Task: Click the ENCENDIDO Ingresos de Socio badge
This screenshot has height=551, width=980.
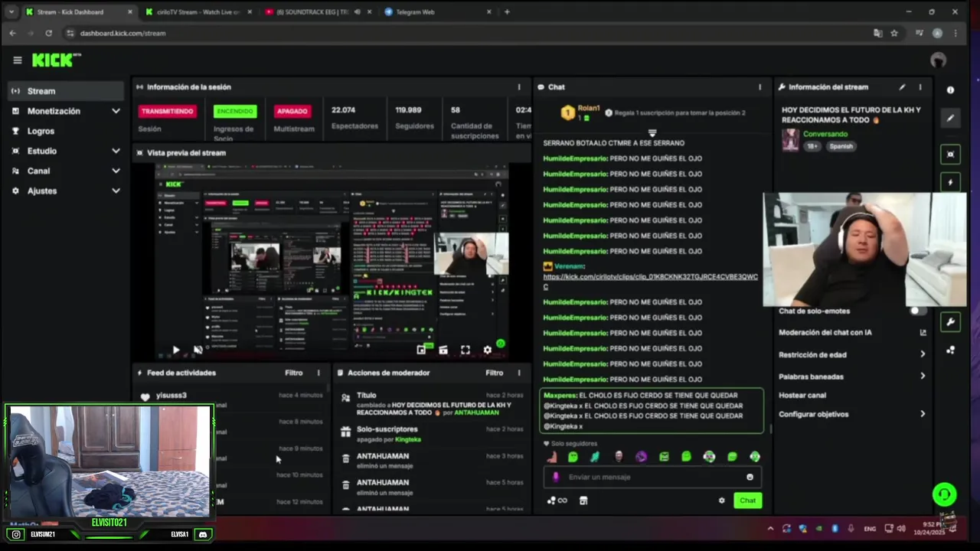Action: tap(235, 111)
